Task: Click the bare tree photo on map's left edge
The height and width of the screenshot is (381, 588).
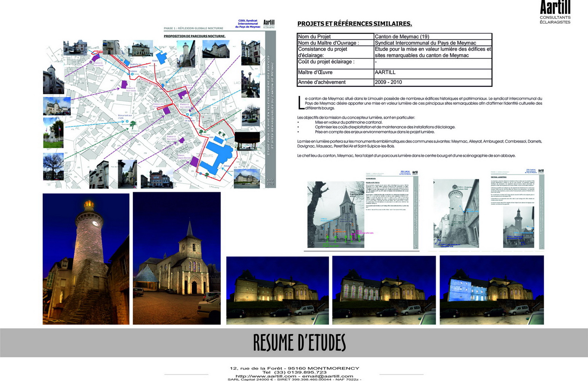Action: tap(53, 166)
